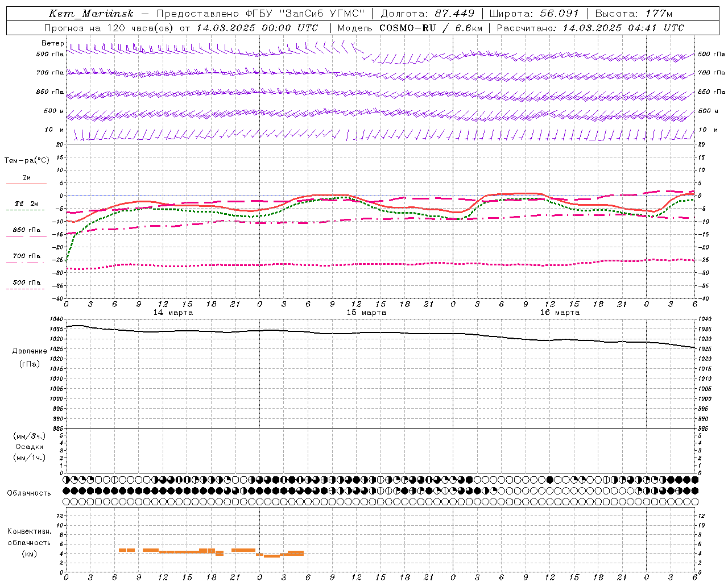This screenshot has width=728, height=582.
Task: Click the left '700 гПа' wind level label
Action: click(x=50, y=73)
